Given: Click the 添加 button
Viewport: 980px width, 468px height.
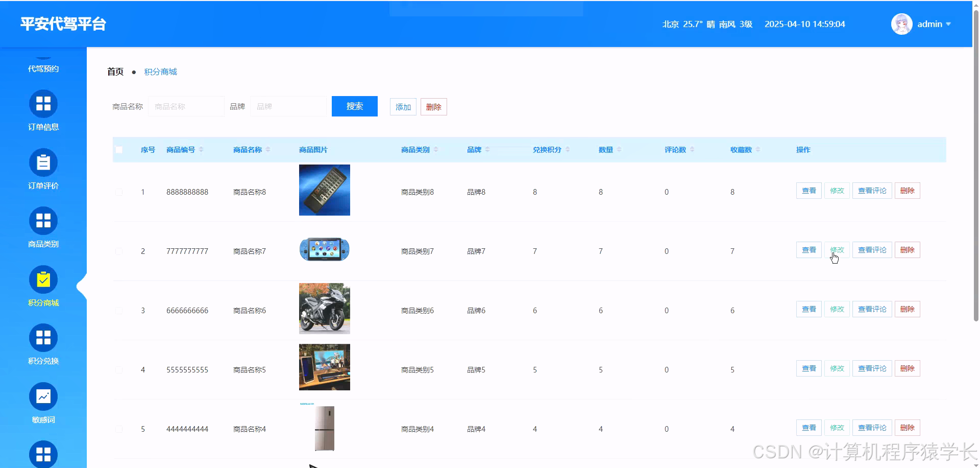Looking at the screenshot, I should click(x=403, y=107).
